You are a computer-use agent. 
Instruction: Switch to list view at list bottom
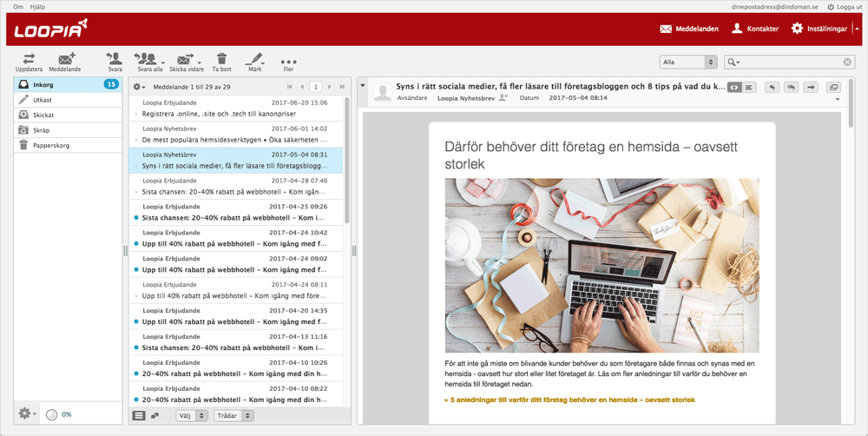click(x=139, y=415)
